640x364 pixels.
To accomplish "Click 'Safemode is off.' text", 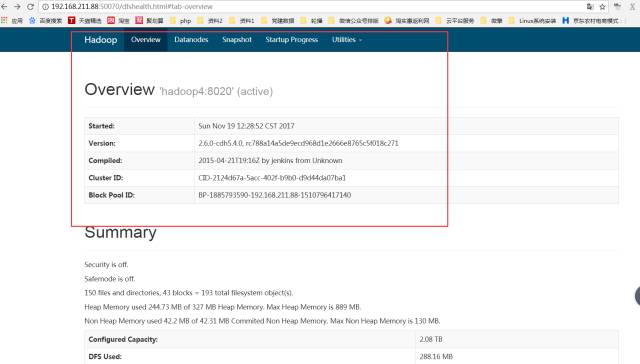I will click(110, 279).
